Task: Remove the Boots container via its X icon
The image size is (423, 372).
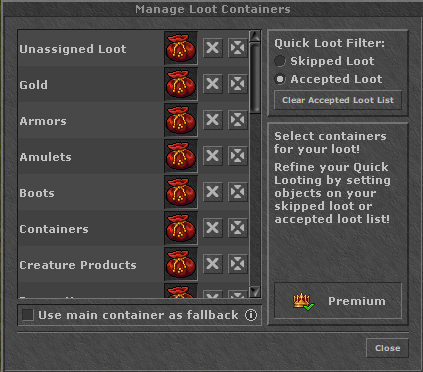Action: click(213, 192)
